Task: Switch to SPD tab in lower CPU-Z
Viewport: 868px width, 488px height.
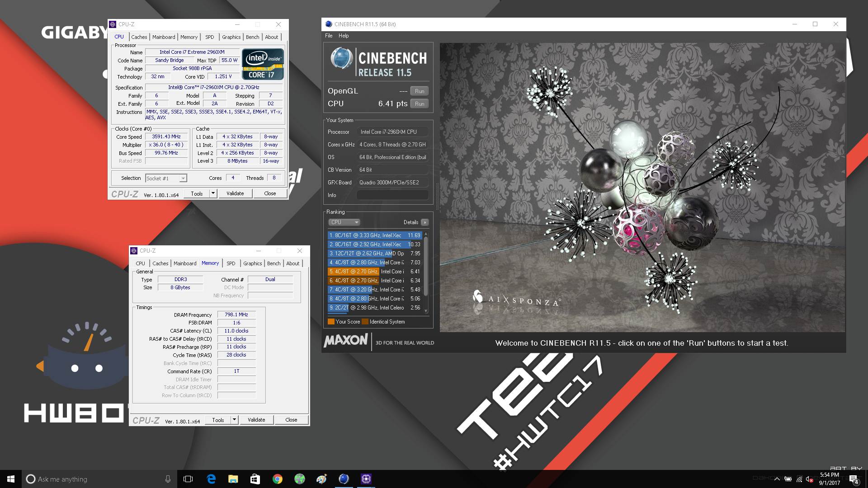Action: pos(231,263)
